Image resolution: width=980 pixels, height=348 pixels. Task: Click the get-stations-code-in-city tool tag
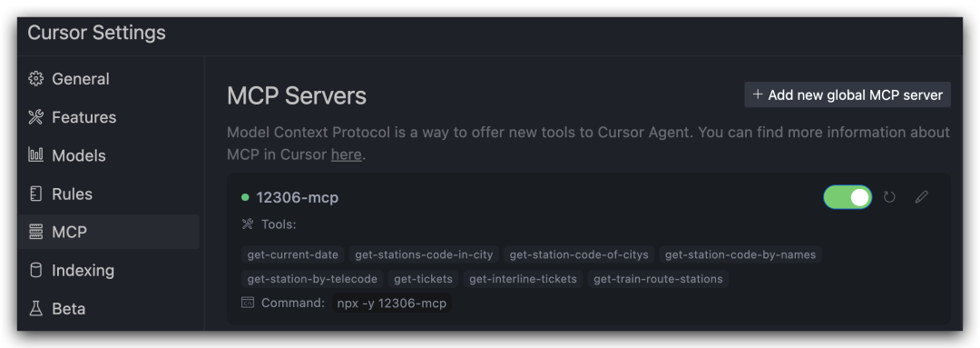(424, 254)
